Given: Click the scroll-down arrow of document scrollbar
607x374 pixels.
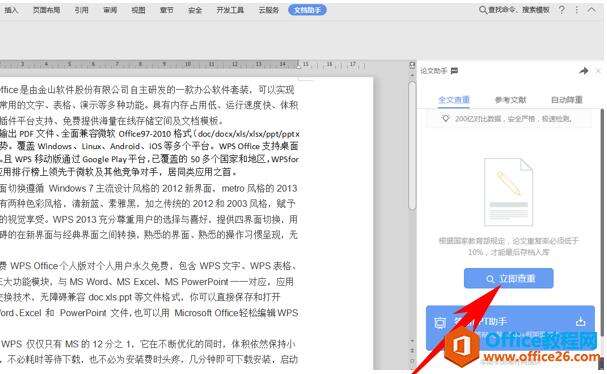Looking at the screenshot, I should pyautogui.click(x=412, y=341).
